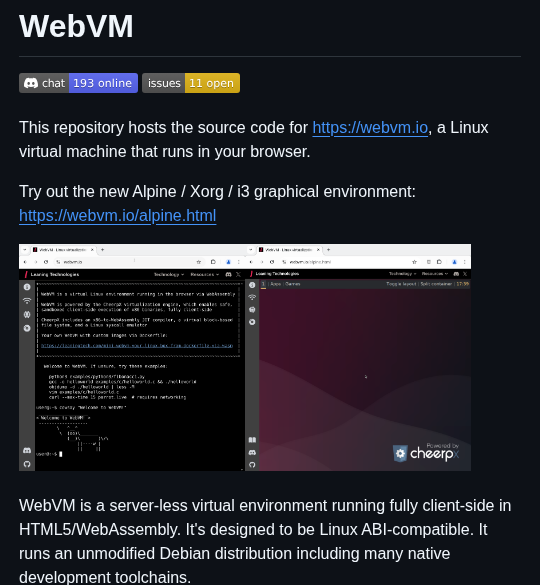
Task: Click the text "Try out the new Alpine / Xorg / i3"
Action: point(134,192)
